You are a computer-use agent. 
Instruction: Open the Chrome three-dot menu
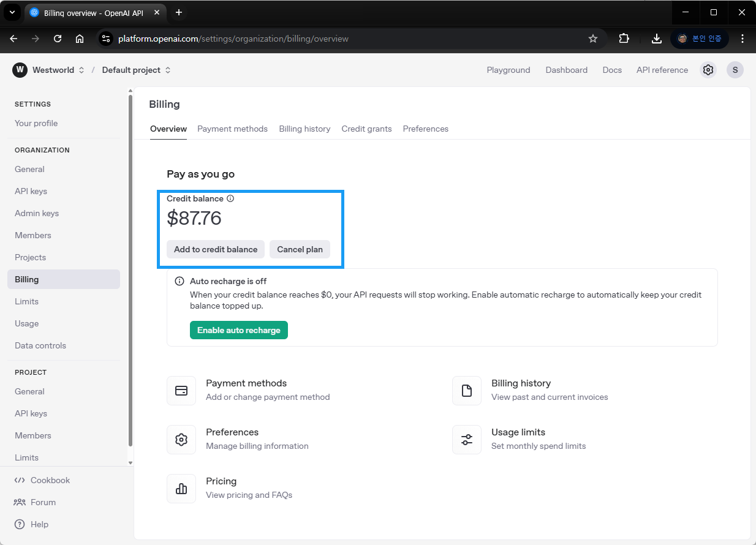743,39
